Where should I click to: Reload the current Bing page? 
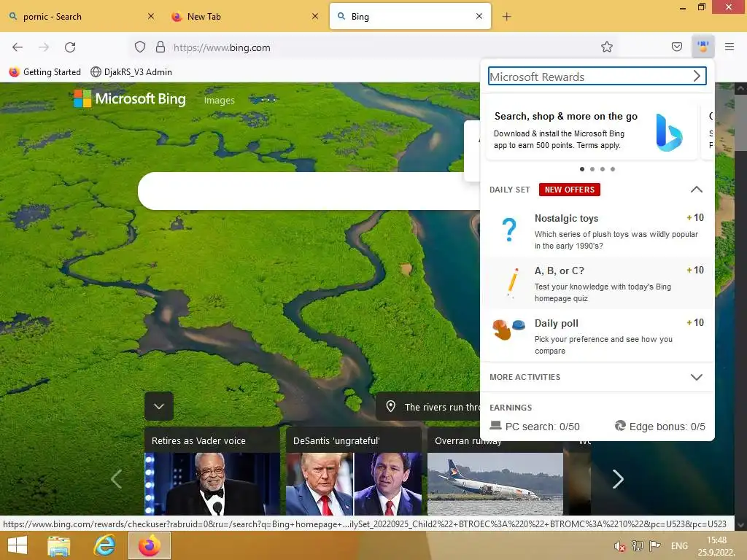[71, 47]
